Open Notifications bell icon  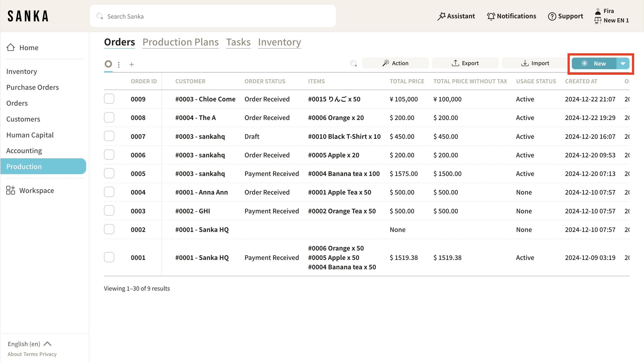pyautogui.click(x=491, y=16)
